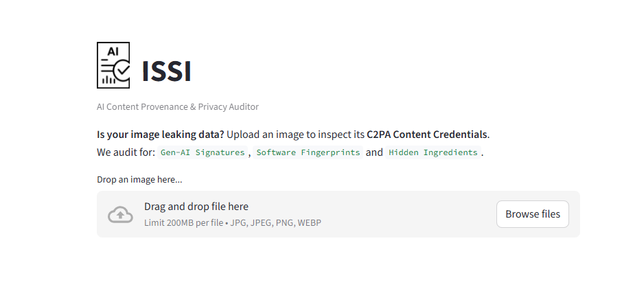Select the Hidden Ingredients tag
This screenshot has width=644, height=302.
pos(433,152)
